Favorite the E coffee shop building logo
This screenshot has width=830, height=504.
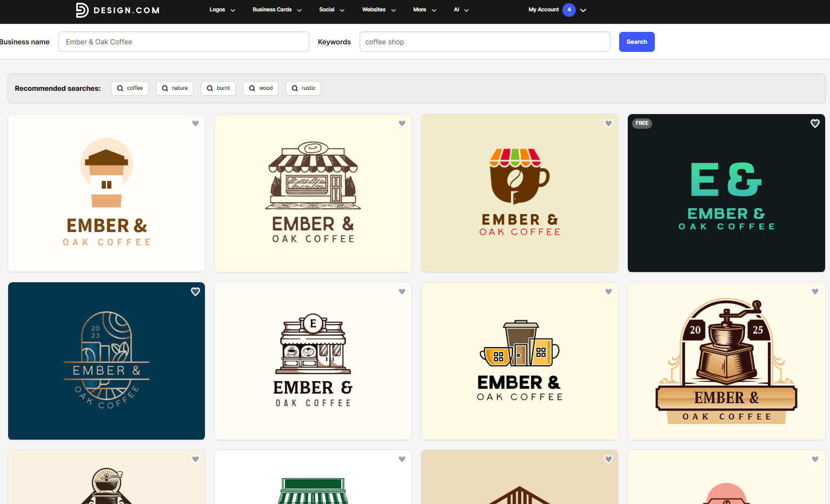(402, 291)
